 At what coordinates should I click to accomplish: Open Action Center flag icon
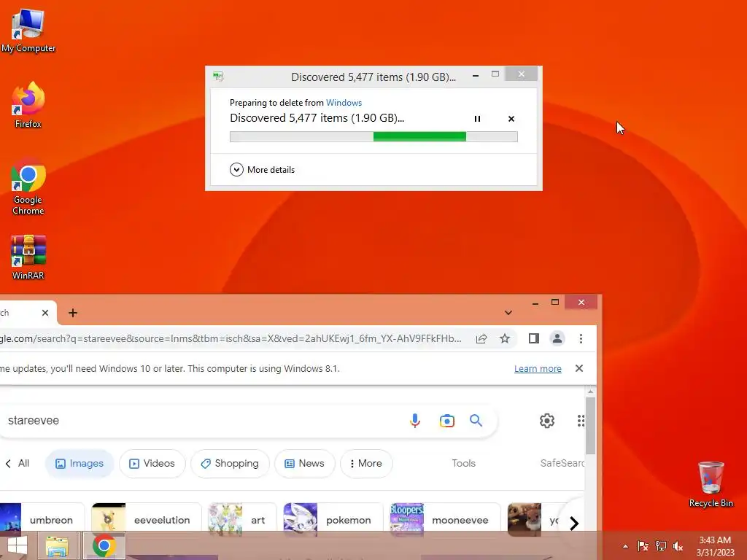tap(643, 546)
